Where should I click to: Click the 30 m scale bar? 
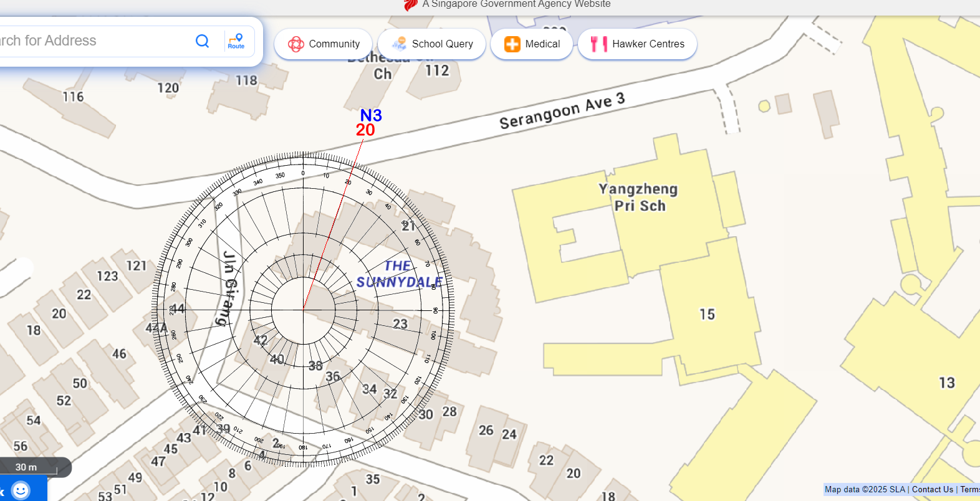tap(26, 467)
